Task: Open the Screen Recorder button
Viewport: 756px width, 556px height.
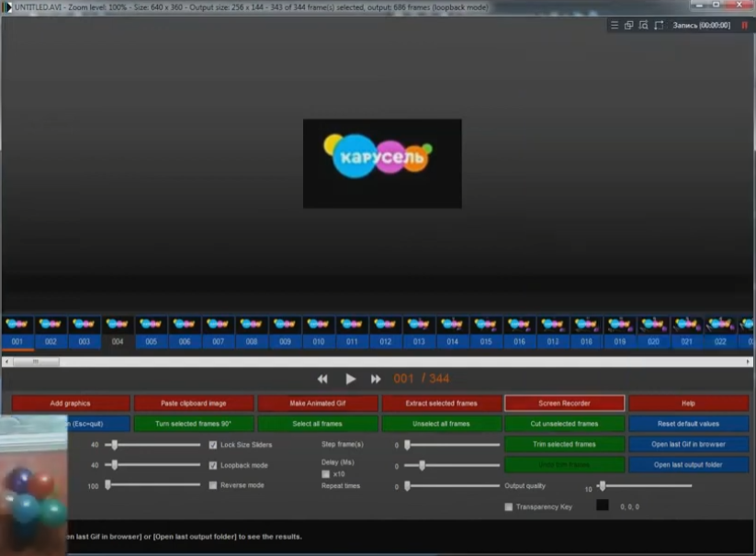Action: [564, 403]
